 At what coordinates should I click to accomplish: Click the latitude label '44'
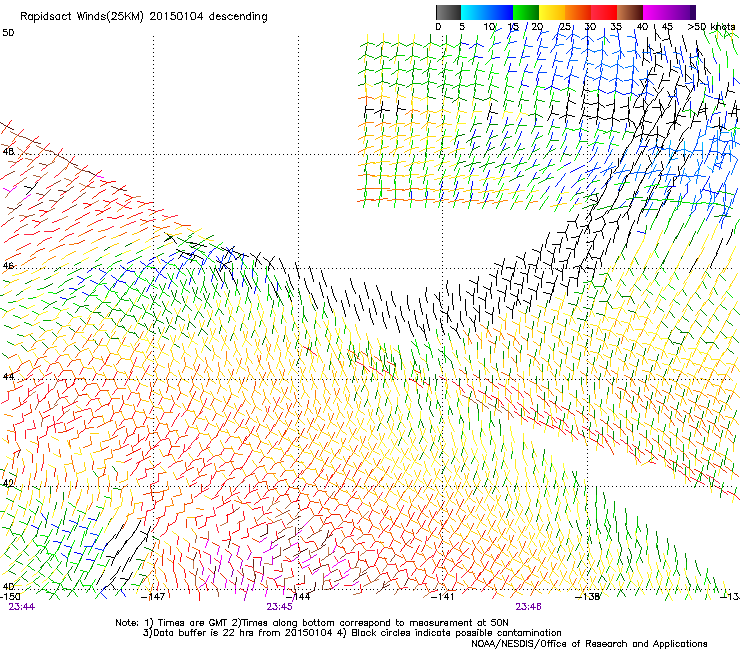[x=8, y=377]
